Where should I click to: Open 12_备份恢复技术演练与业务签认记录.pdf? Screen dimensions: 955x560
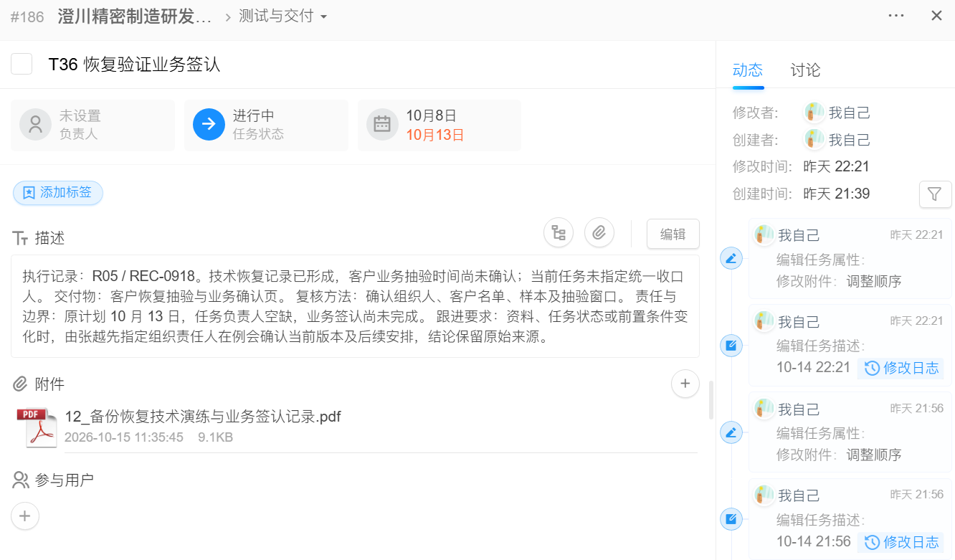(x=203, y=417)
